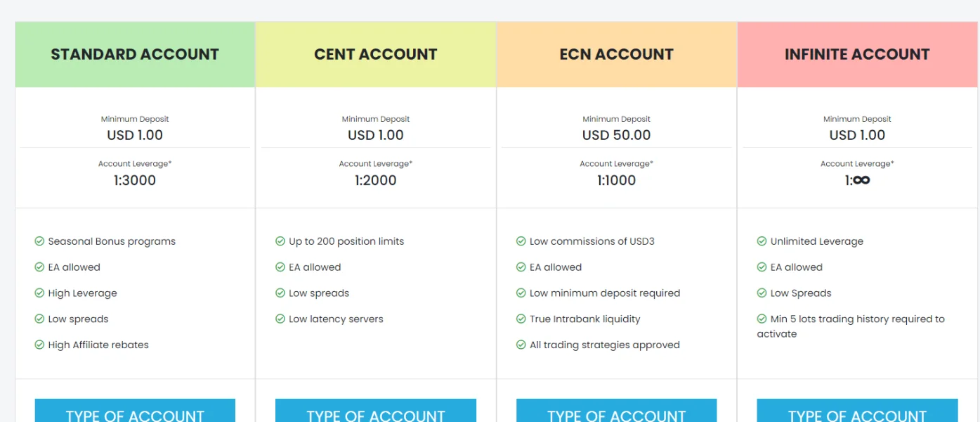
Task: Click check icon beside Seasonal Bonus programs
Action: click(39, 241)
